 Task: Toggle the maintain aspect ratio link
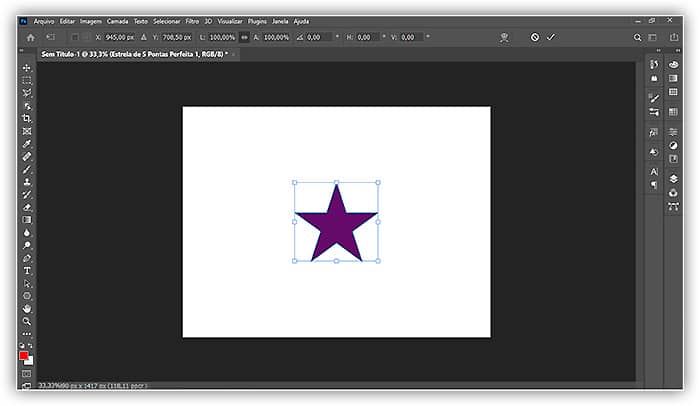244,37
